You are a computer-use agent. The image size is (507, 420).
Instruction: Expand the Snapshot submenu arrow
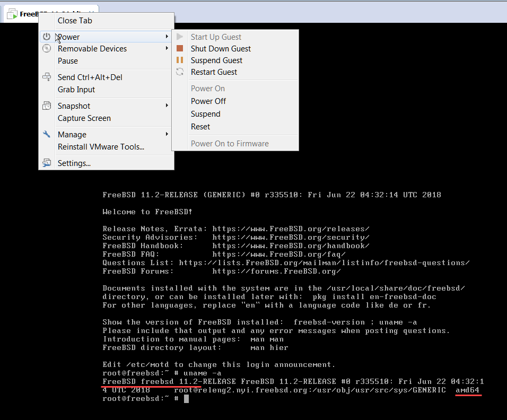167,106
